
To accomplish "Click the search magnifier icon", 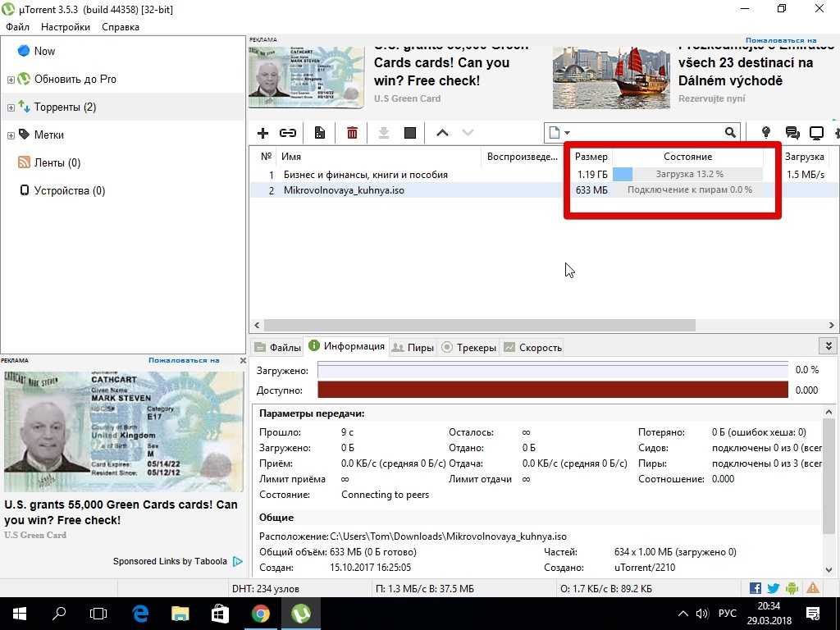I will pyautogui.click(x=729, y=132).
